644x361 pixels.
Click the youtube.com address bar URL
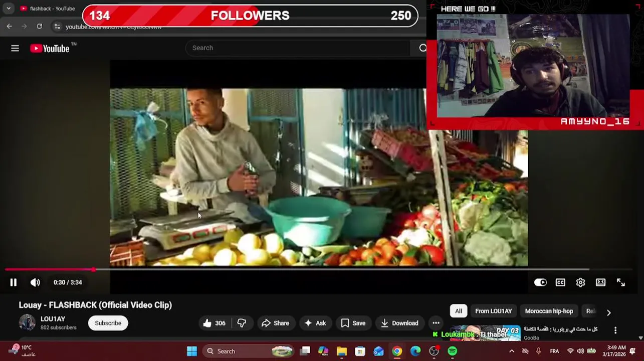pyautogui.click(x=113, y=27)
